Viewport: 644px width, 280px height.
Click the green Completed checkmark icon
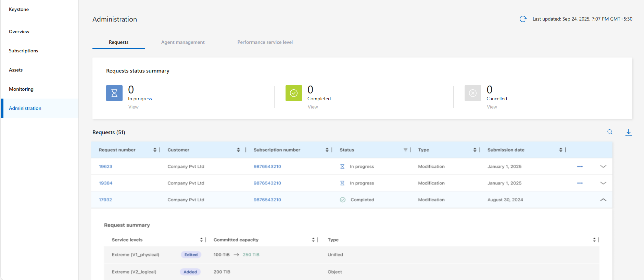click(x=293, y=93)
